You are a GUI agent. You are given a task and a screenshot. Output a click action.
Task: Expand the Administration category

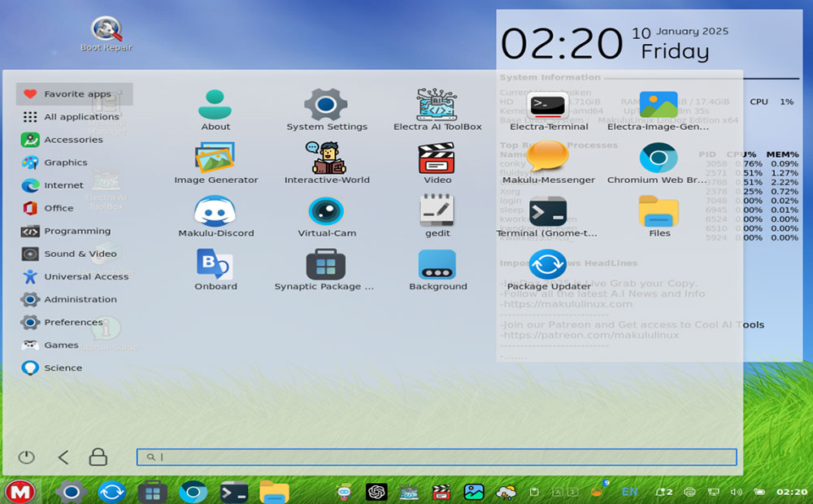(77, 299)
